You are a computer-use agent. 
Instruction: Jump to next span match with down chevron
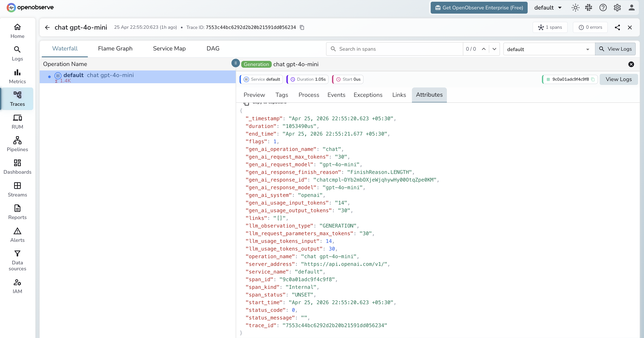pyautogui.click(x=494, y=49)
